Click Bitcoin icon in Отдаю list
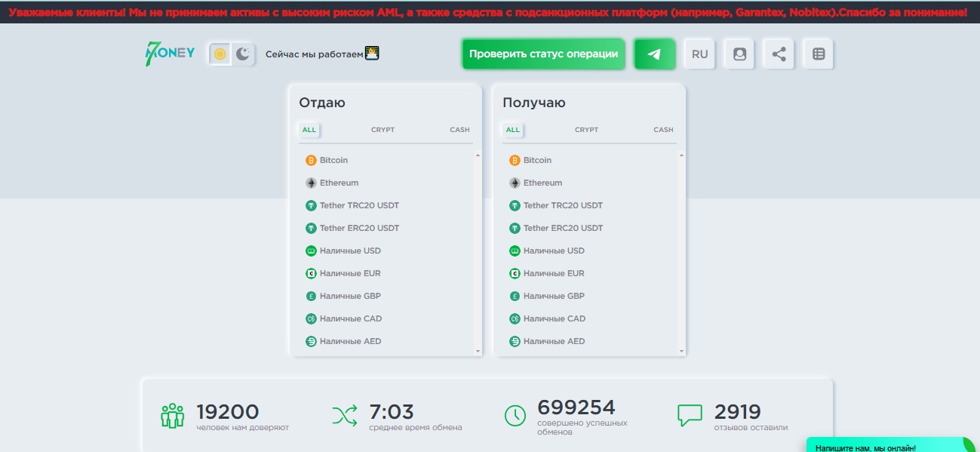This screenshot has width=980, height=452. tap(311, 160)
